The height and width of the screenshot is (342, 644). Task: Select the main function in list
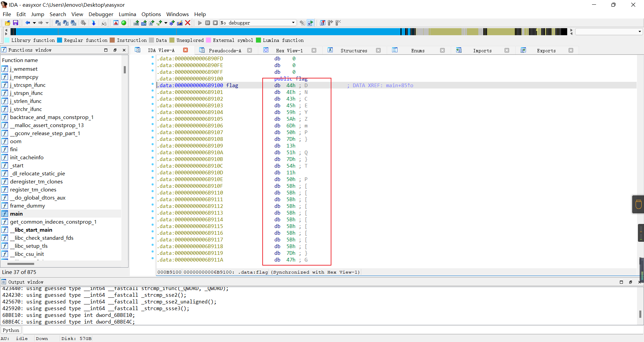16,214
